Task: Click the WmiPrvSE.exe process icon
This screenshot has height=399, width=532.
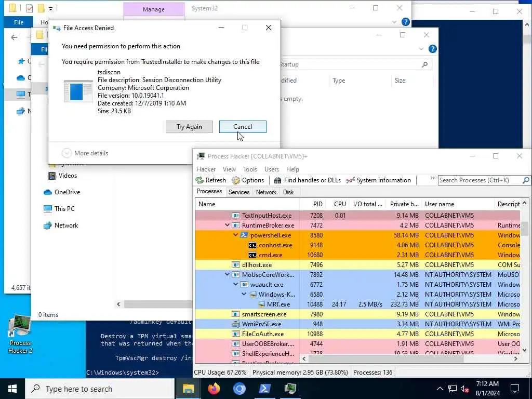Action: pyautogui.click(x=236, y=324)
